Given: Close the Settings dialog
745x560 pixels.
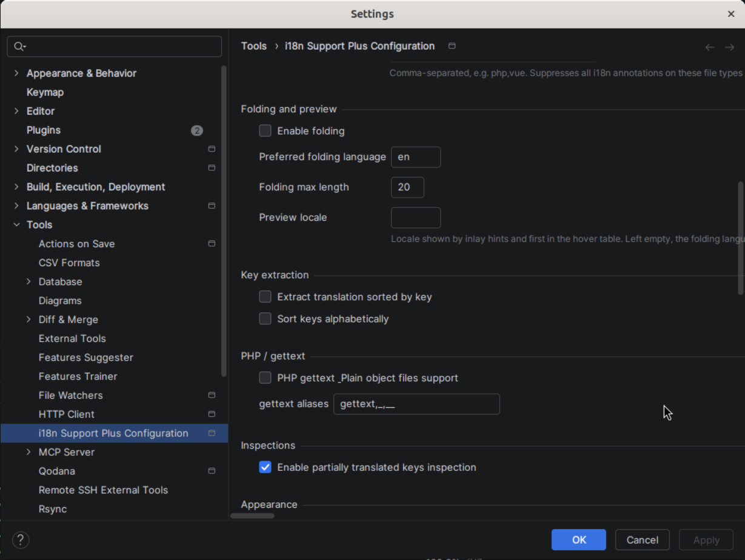Looking at the screenshot, I should point(731,14).
